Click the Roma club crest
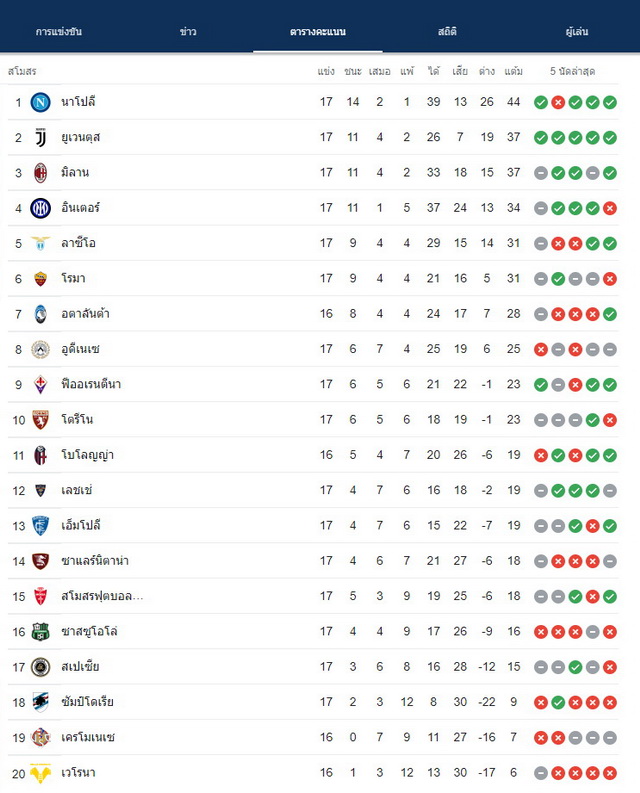The height and width of the screenshot is (793, 640). tap(40, 279)
